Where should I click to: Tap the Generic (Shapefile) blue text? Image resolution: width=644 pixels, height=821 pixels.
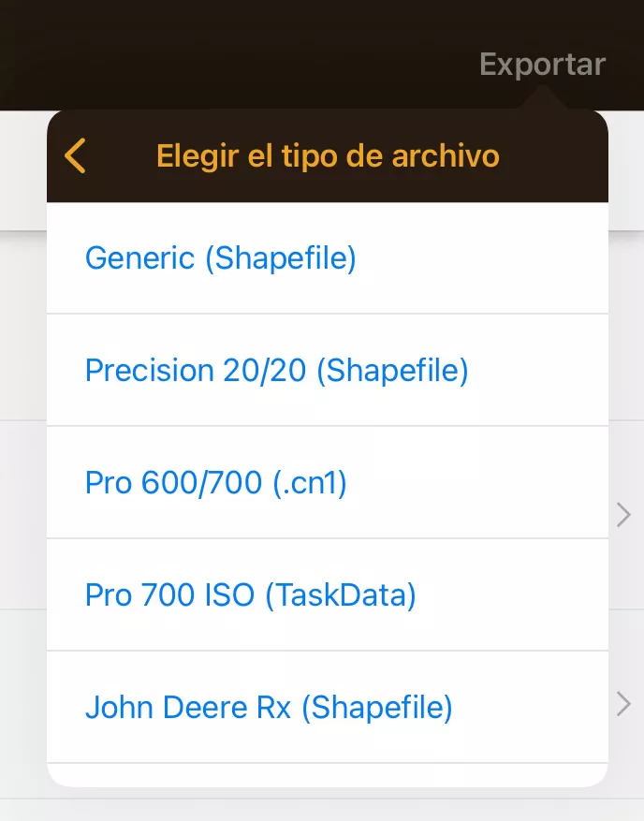220,257
